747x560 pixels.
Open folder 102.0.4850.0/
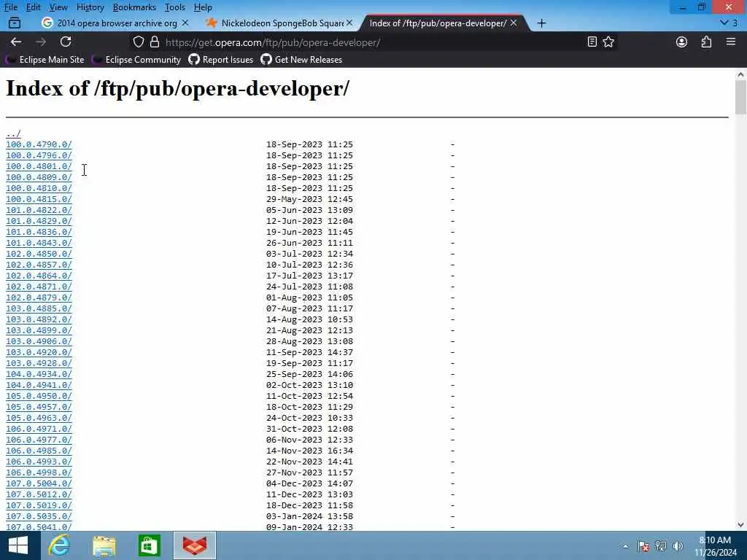click(x=39, y=254)
